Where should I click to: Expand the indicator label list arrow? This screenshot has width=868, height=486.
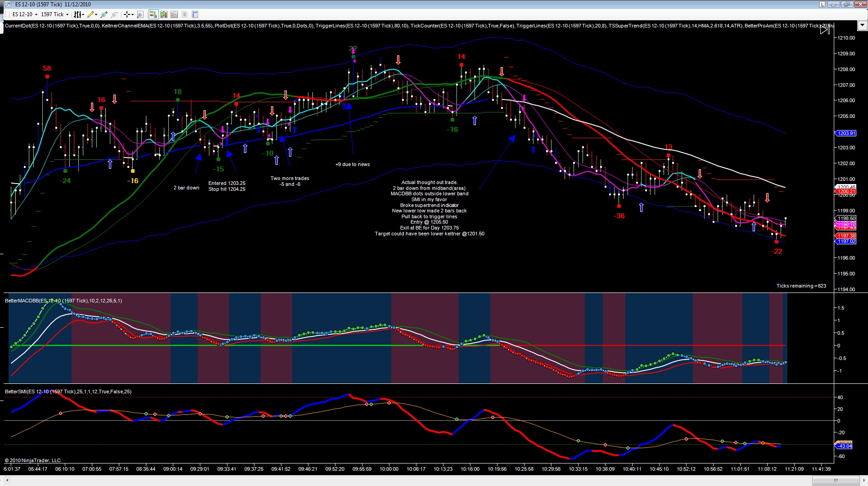(862, 26)
